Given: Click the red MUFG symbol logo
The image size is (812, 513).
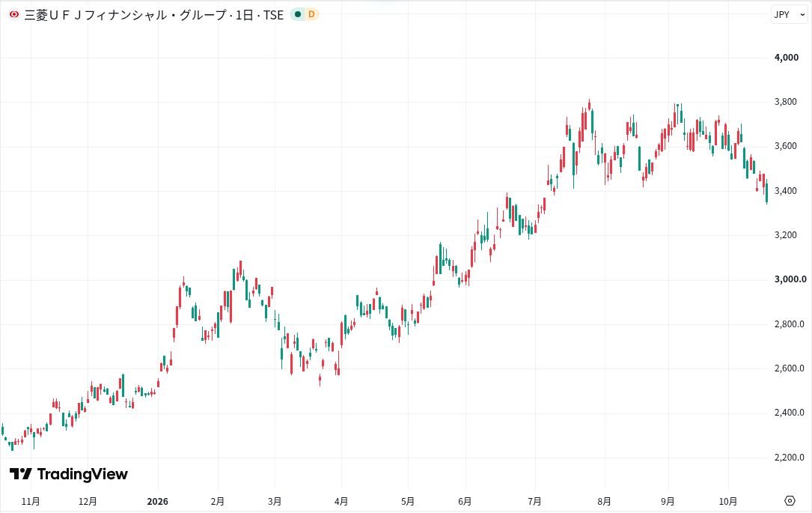Looking at the screenshot, I should point(14,14).
